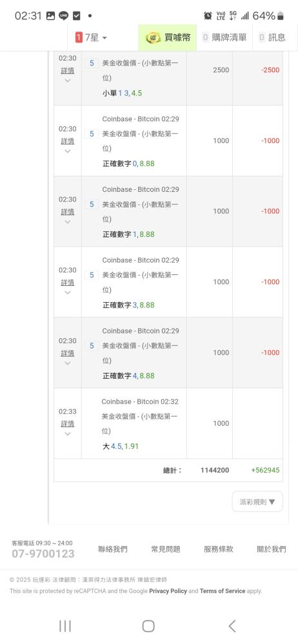Open 詳情 for 正確數字 3 bet
This screenshot has height=644, width=298.
pyautogui.click(x=68, y=282)
